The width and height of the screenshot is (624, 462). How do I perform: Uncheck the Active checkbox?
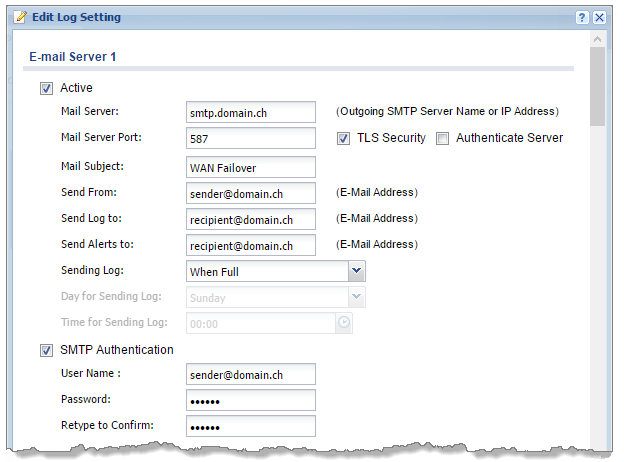(46, 88)
